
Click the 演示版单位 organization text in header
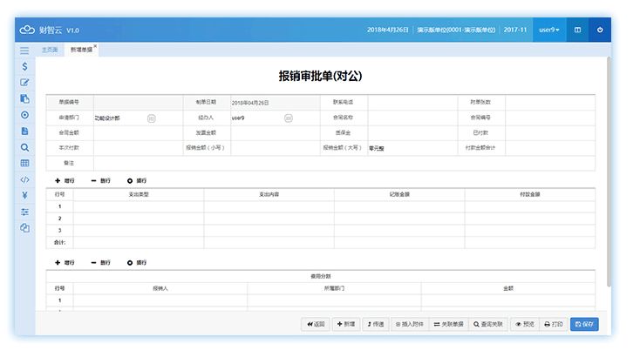click(x=456, y=30)
